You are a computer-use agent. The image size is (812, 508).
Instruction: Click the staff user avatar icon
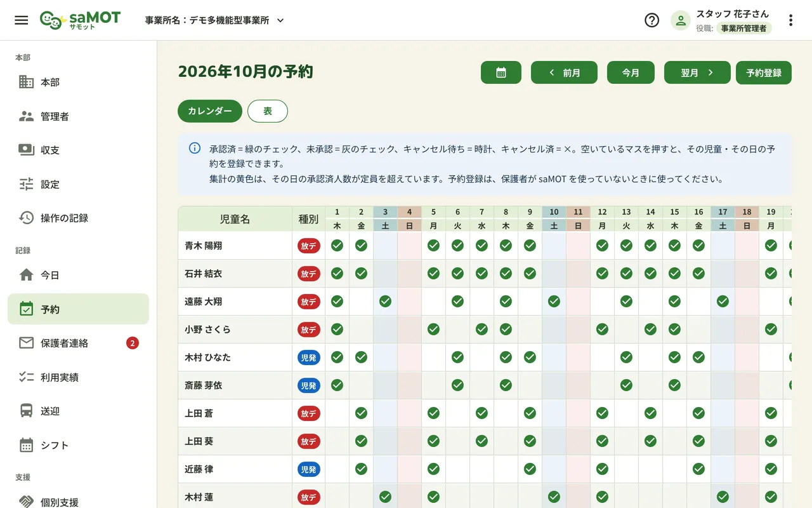point(681,20)
